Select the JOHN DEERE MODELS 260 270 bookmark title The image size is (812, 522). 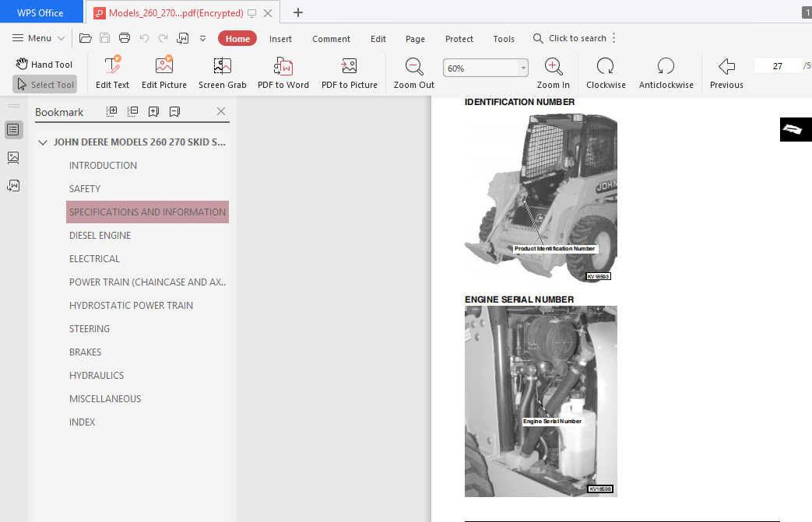[x=139, y=142]
